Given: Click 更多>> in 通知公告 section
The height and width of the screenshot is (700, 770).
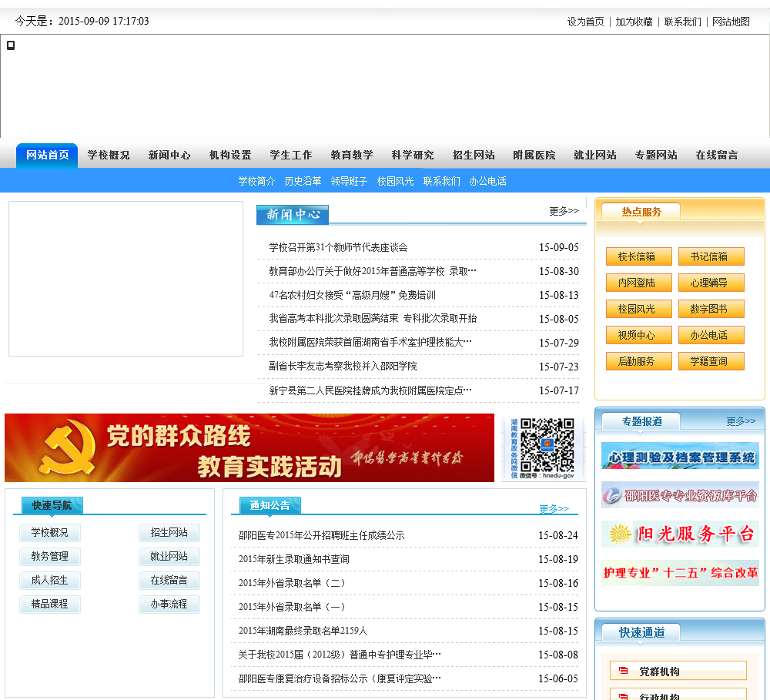Looking at the screenshot, I should (554, 508).
